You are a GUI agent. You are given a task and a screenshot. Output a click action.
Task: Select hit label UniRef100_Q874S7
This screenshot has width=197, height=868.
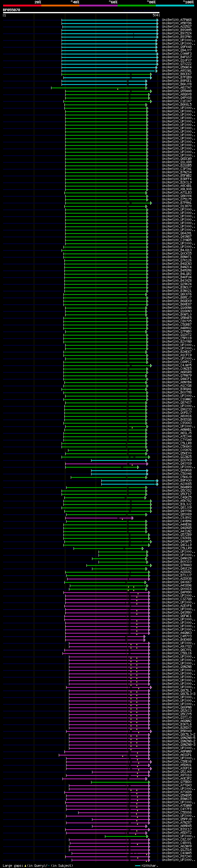[177, 402]
